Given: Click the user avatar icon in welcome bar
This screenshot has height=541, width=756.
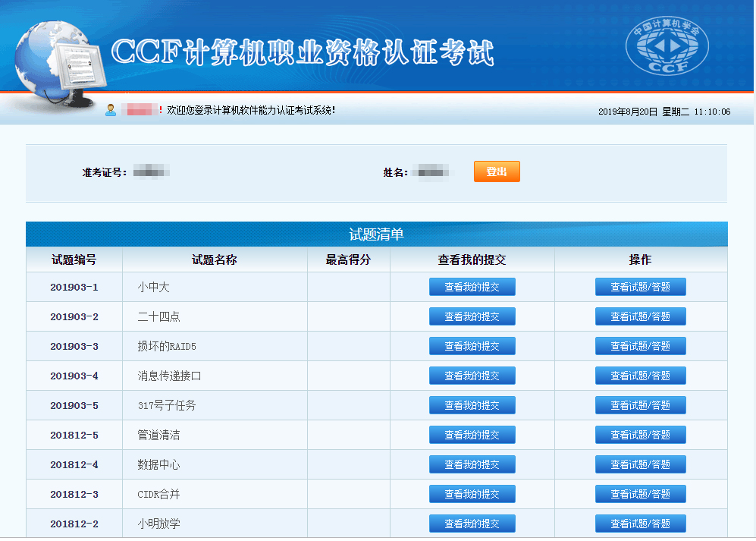Looking at the screenshot, I should (x=111, y=111).
